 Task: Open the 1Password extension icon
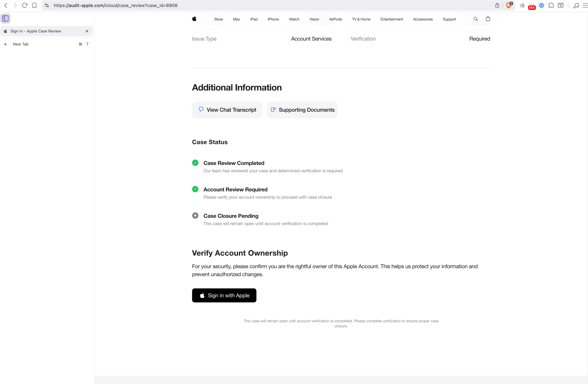coord(541,6)
